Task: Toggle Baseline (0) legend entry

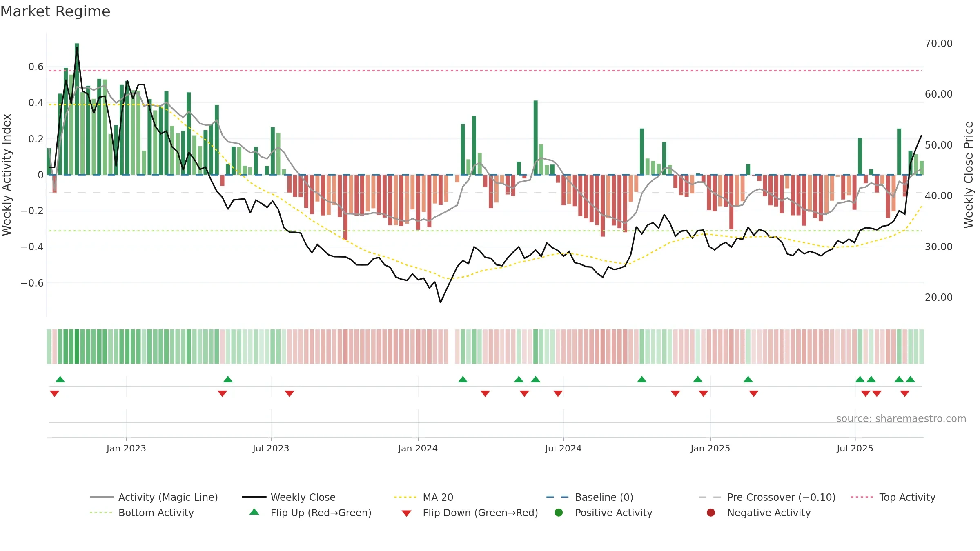Action: click(x=590, y=497)
